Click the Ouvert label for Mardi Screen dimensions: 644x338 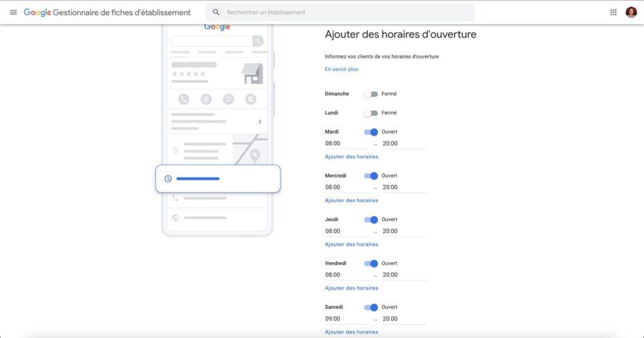click(x=389, y=132)
